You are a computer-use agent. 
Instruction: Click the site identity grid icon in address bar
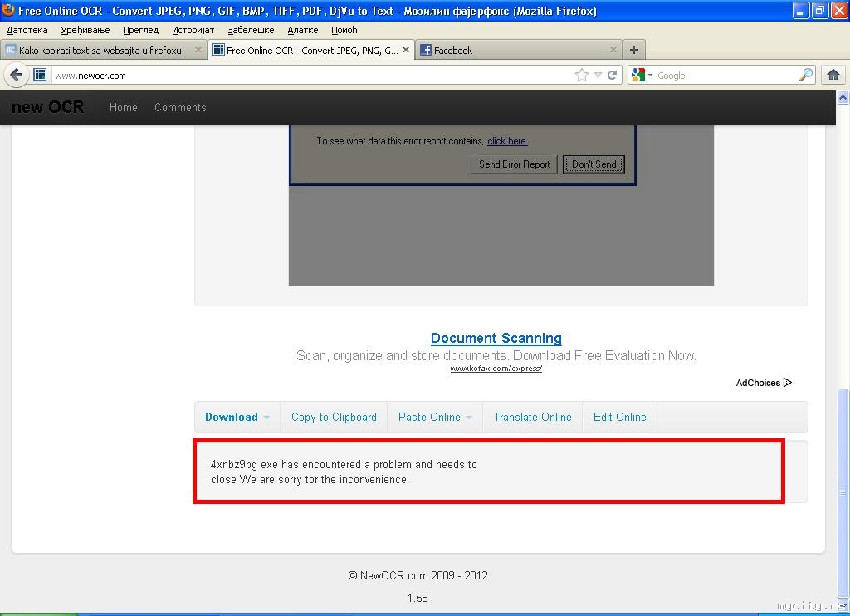click(x=40, y=75)
